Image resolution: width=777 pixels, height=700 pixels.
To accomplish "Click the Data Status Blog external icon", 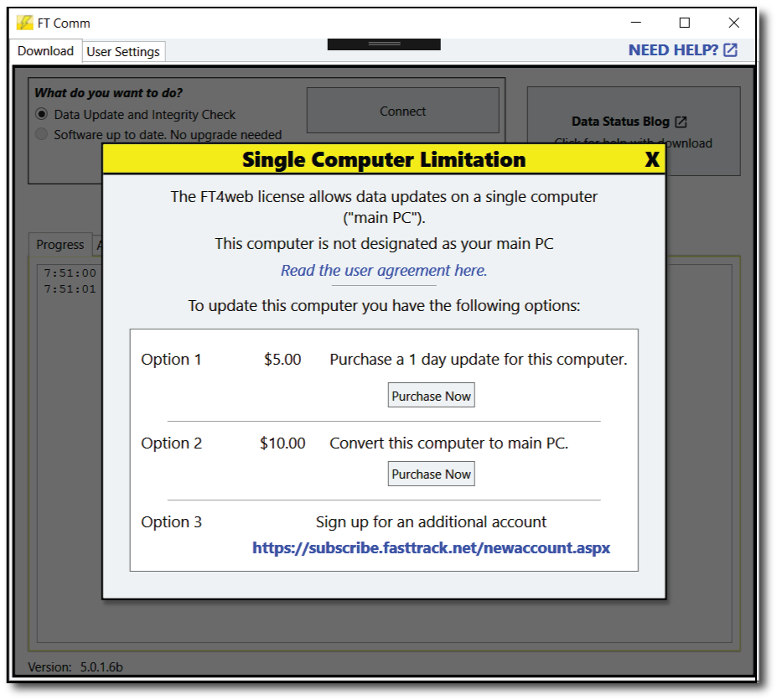I will [681, 122].
